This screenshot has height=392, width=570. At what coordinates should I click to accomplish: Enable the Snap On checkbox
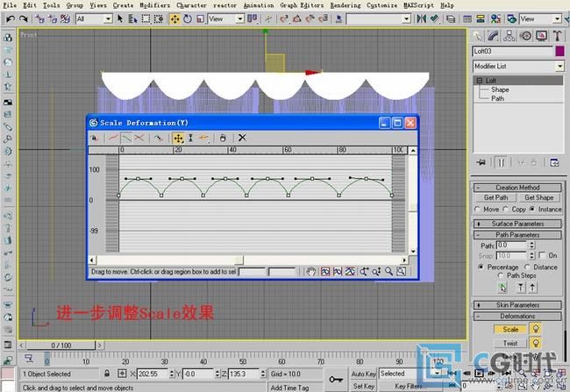coord(542,255)
